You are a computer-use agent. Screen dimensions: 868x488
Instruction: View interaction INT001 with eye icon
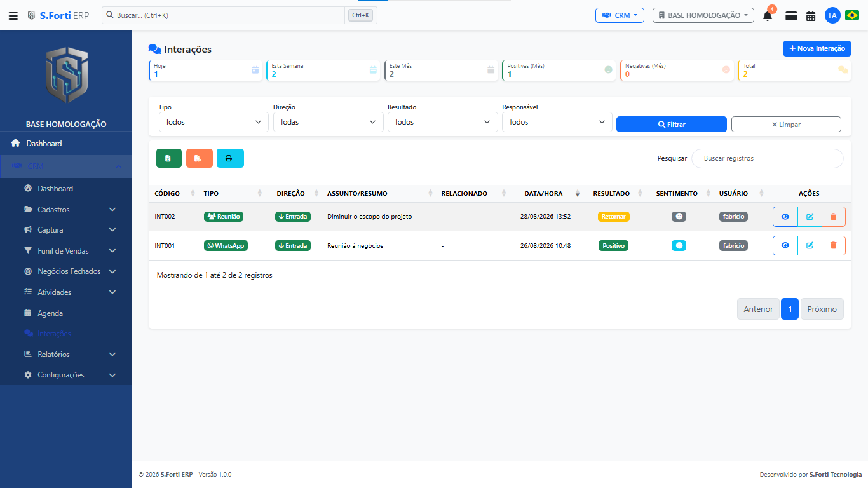point(785,245)
